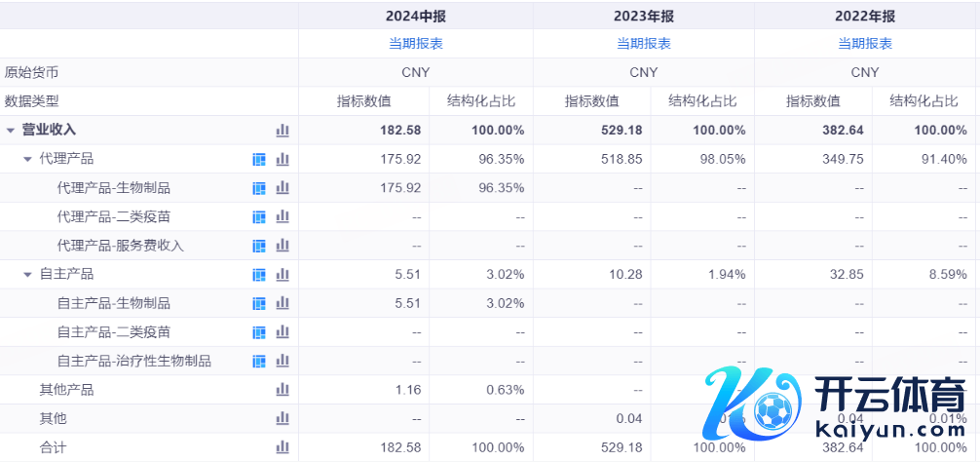Viewport: 980px width, 462px height.
Task: Select the 2023年报 column header
Action: click(643, 16)
